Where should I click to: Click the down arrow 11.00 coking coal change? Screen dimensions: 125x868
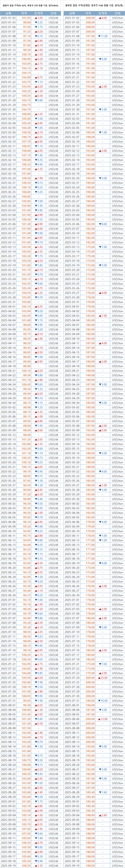point(102,36)
